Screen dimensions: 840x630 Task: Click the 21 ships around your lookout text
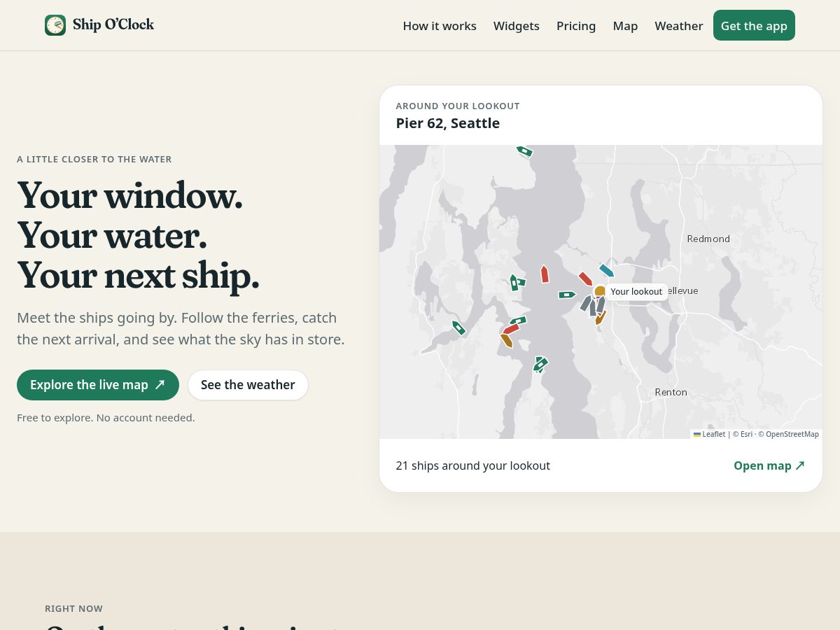(473, 465)
